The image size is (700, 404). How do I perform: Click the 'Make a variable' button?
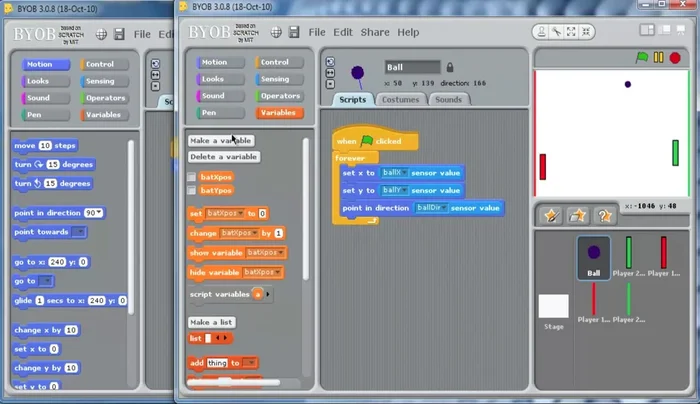pyautogui.click(x=221, y=141)
